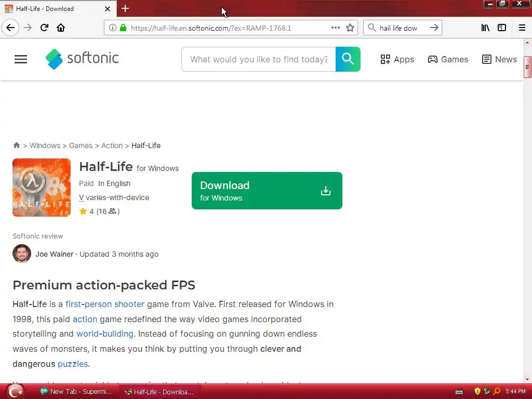
Task: Click the orange magnifier tray icon
Action: click(x=497, y=392)
